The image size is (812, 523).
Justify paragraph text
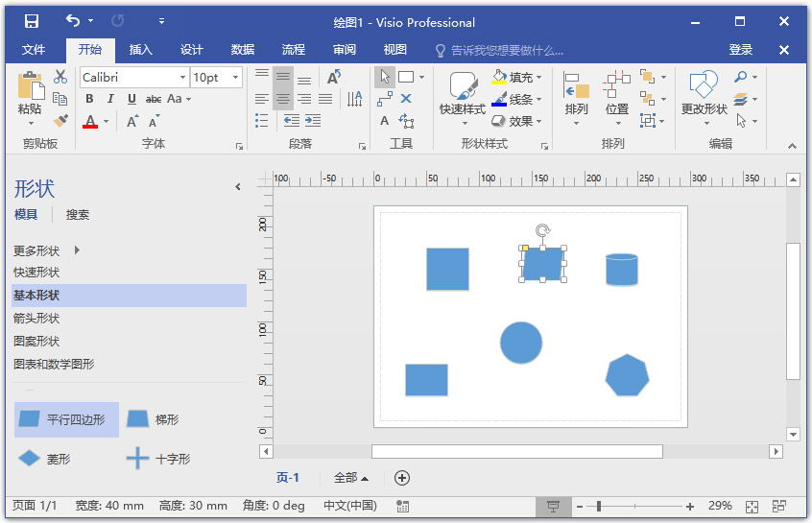325,99
